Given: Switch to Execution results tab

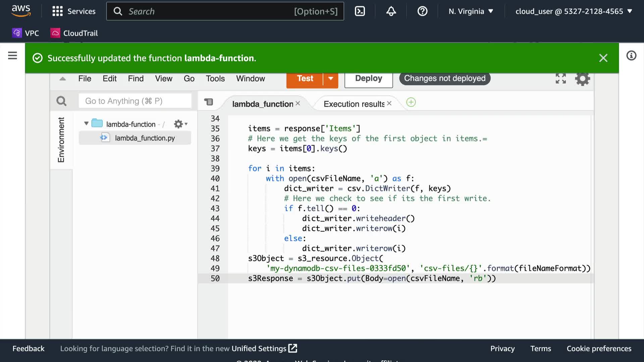Looking at the screenshot, I should point(354,104).
